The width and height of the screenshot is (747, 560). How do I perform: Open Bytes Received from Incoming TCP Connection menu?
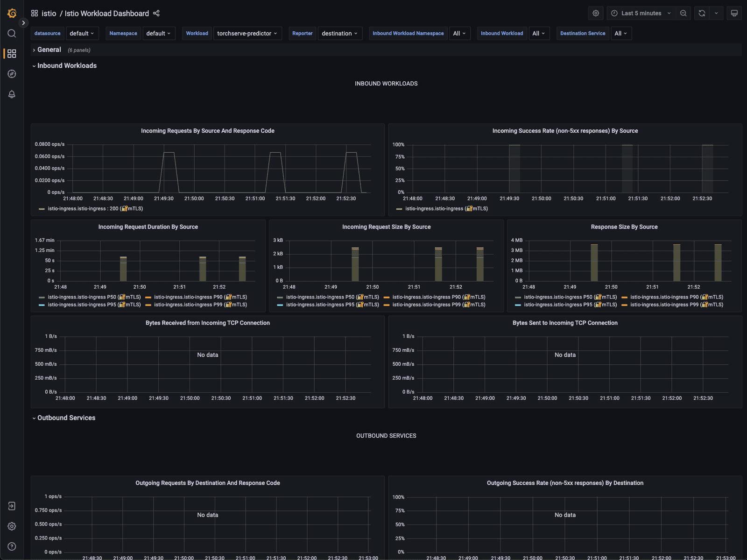tap(208, 323)
